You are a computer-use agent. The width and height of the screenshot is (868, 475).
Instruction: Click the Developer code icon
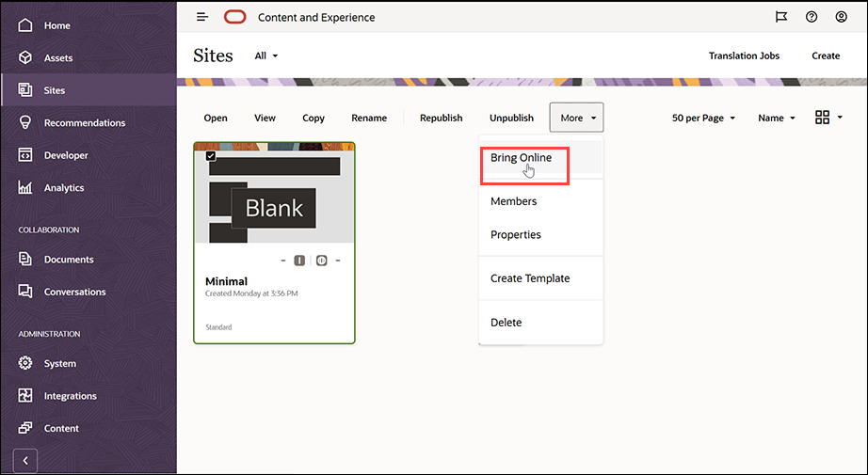tap(25, 155)
